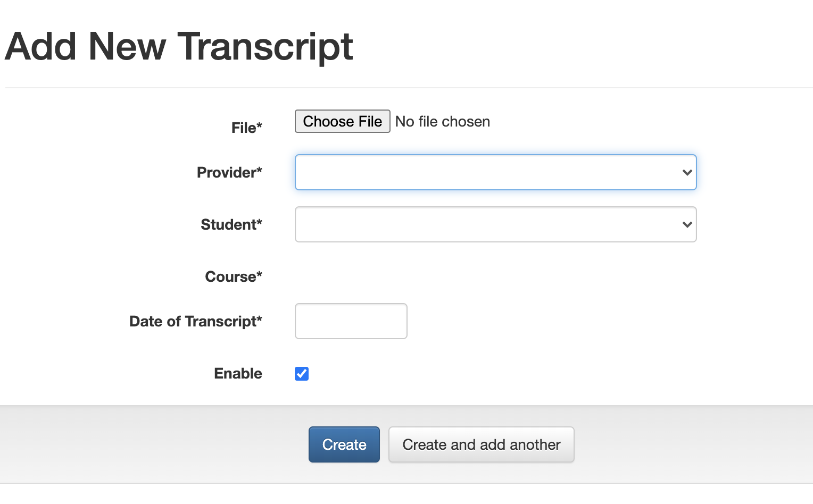This screenshot has height=504, width=813.
Task: Click the 'No file chosen' text
Action: [442, 122]
